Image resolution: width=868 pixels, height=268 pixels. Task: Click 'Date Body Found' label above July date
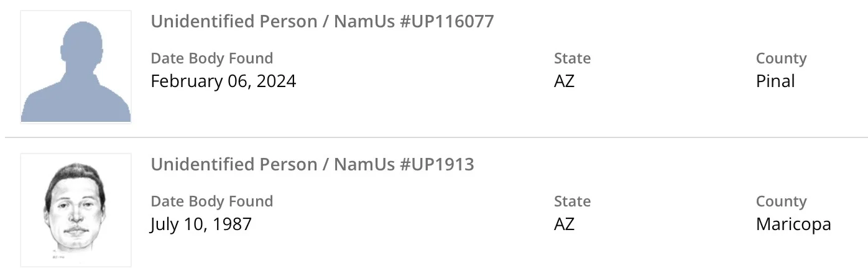[x=211, y=201]
